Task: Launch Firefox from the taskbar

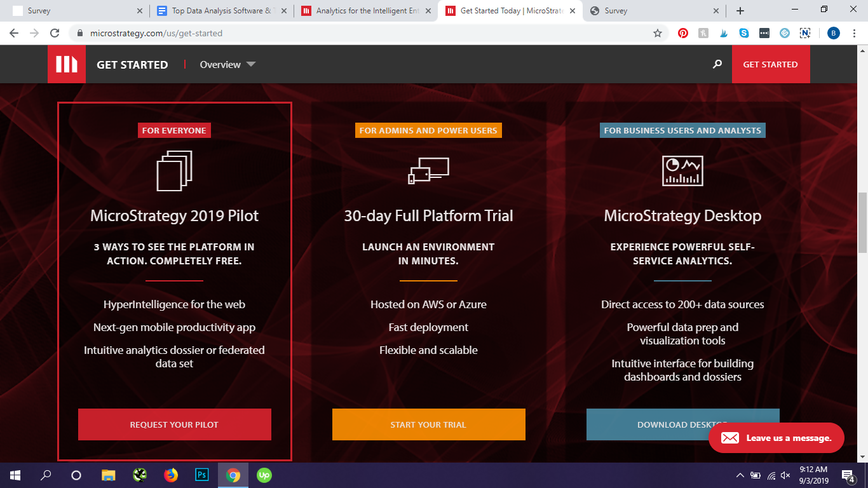Action: click(171, 475)
